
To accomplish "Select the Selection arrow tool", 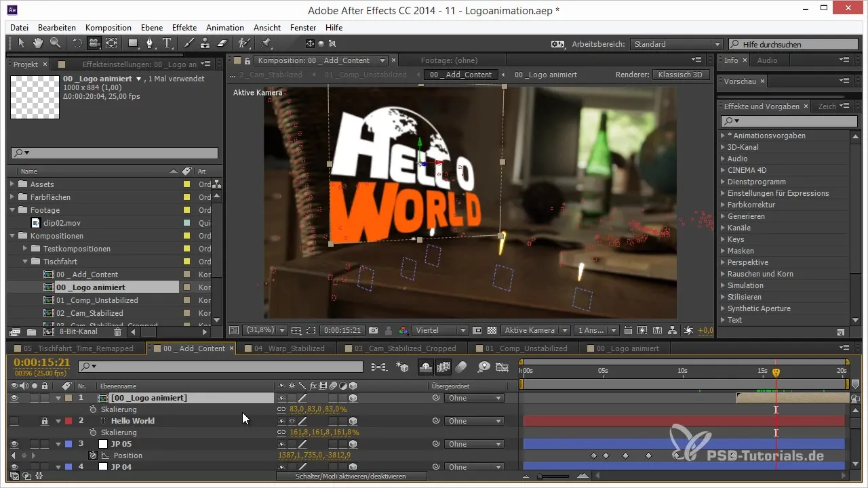I will [22, 43].
